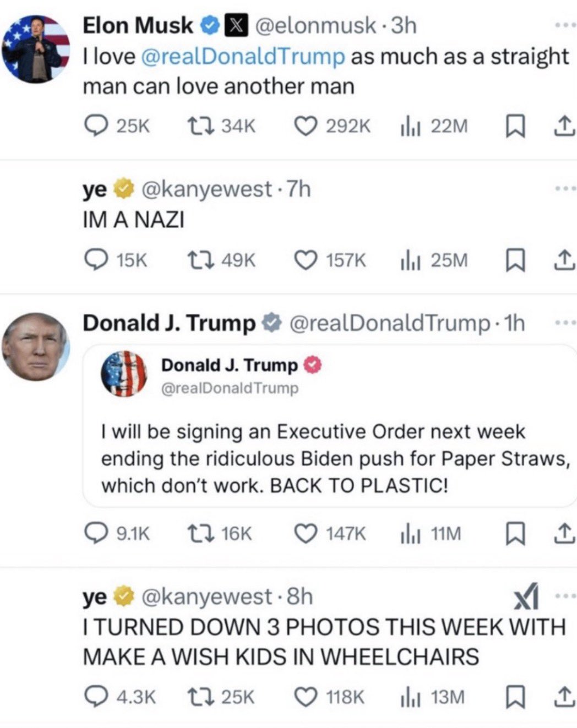The height and width of the screenshot is (728, 577).
Task: Bookmark the Donald J. Trump tweet
Action: click(513, 534)
